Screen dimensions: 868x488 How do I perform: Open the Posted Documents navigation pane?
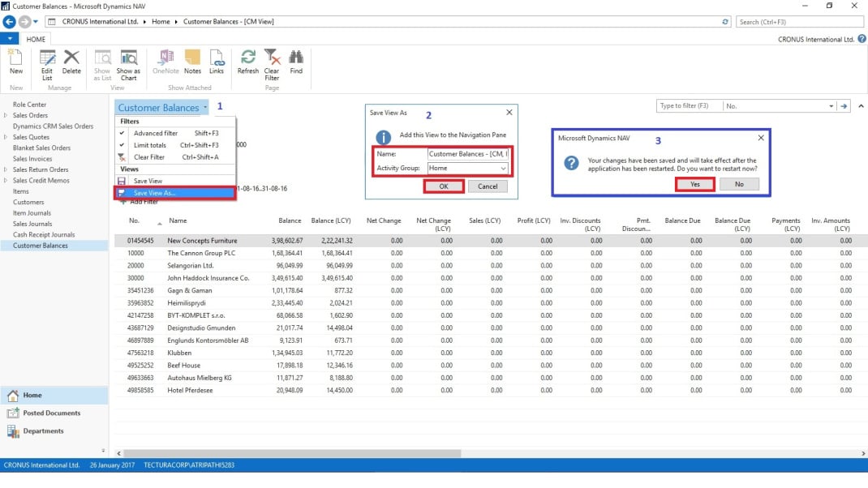point(52,413)
